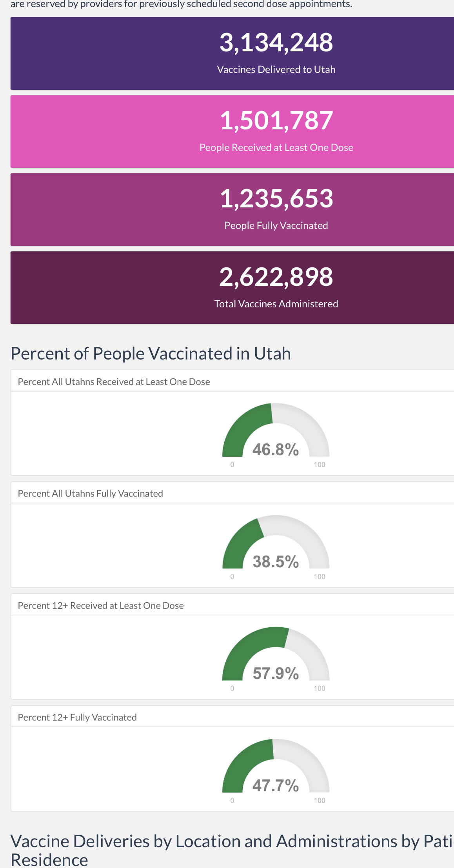Click the People Fully Vaccinated label text
The width and height of the screenshot is (454, 868).
point(276,225)
